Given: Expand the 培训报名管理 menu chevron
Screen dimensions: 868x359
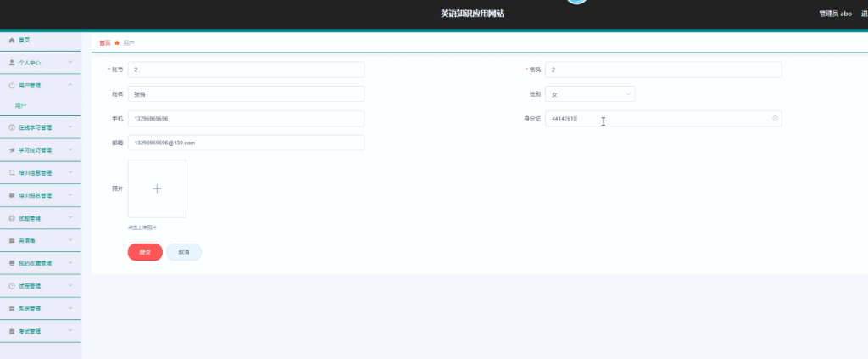Looking at the screenshot, I should coord(70,195).
